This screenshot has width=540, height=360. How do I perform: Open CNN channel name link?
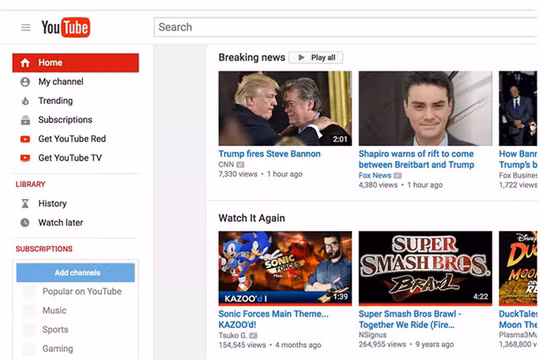(x=226, y=165)
